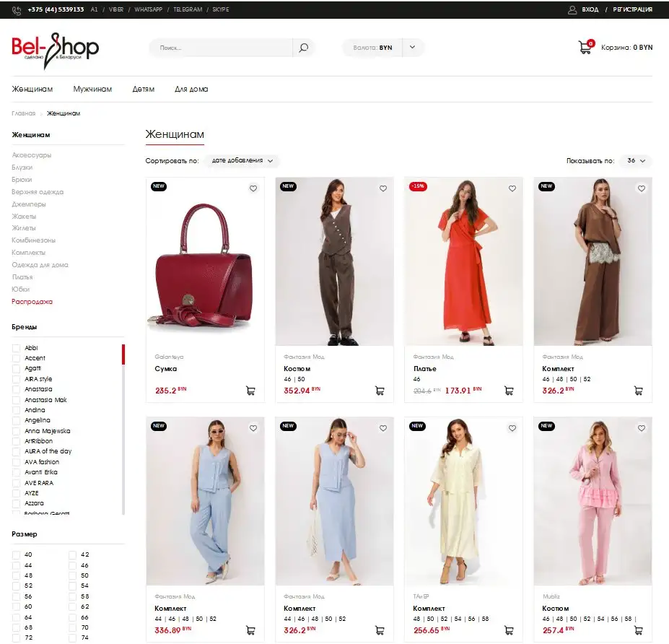Viewport: 669px width, 644px height.
Task: Open the shopping cart icon in header
Action: (x=585, y=47)
